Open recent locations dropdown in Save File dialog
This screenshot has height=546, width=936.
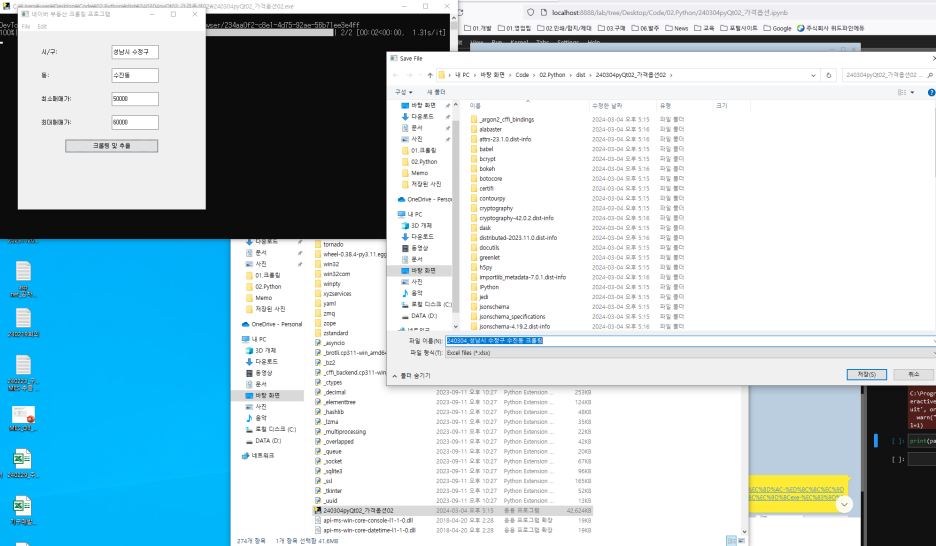(x=419, y=75)
